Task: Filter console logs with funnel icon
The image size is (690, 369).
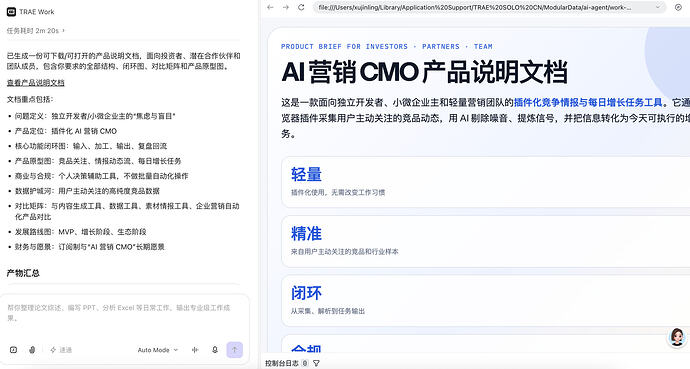Action: tap(316, 363)
